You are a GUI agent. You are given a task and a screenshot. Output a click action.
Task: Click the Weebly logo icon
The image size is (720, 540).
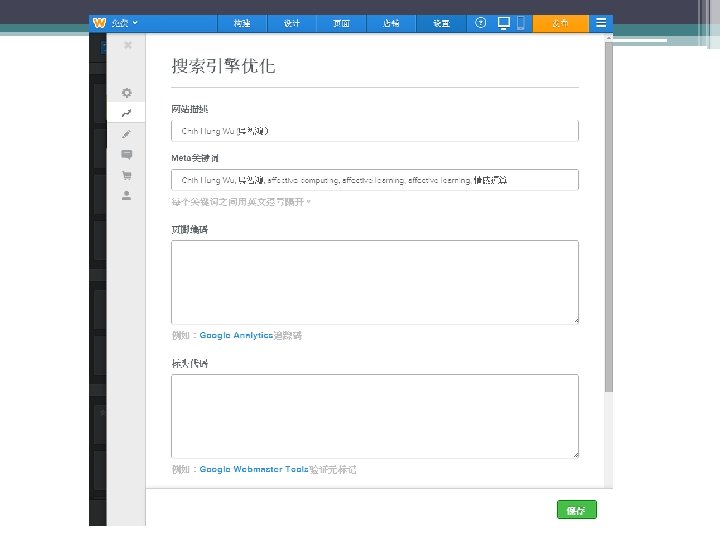pyautogui.click(x=99, y=23)
